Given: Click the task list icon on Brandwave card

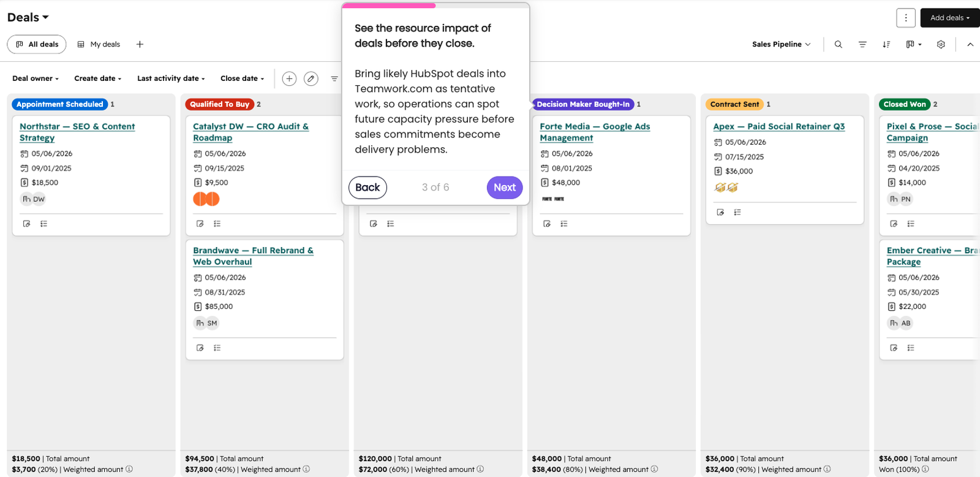Looking at the screenshot, I should [217, 348].
